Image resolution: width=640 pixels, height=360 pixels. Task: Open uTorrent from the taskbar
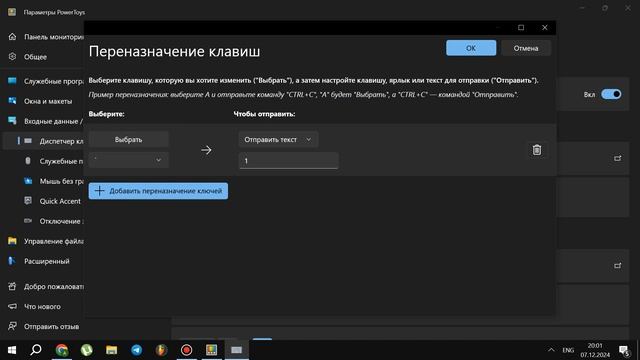[x=87, y=350]
